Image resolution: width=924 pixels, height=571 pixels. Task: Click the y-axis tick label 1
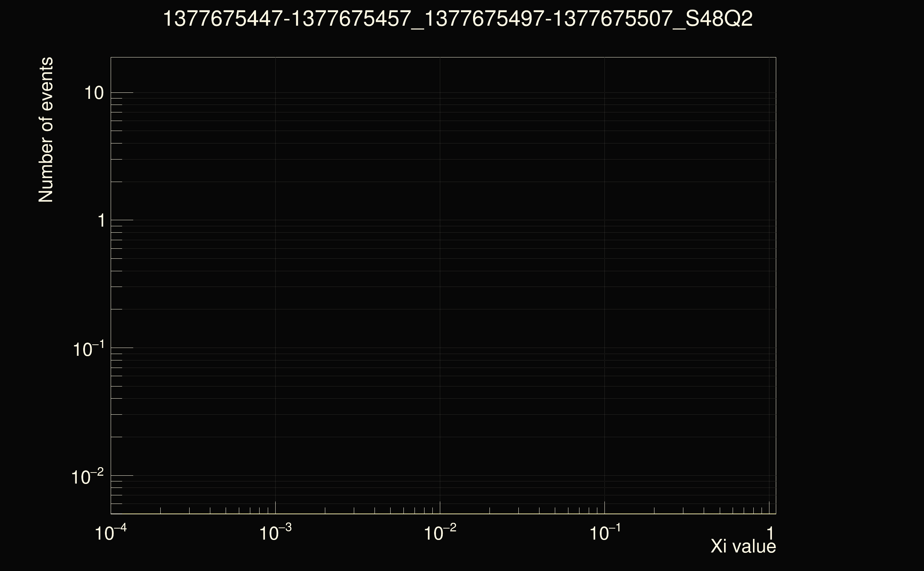[101, 221]
